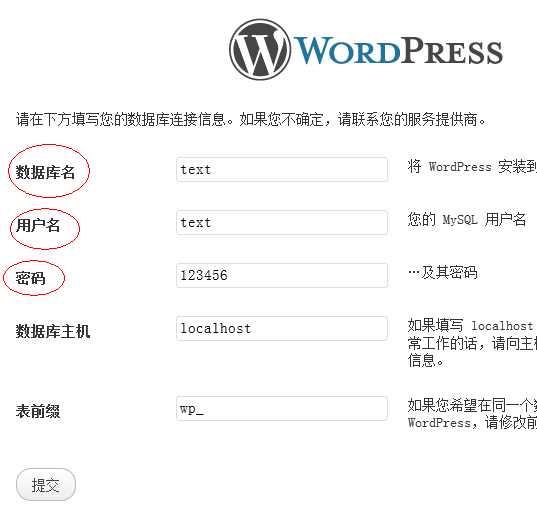Click the …及其密码 description text
Screen dimensions: 537x514
point(442,273)
